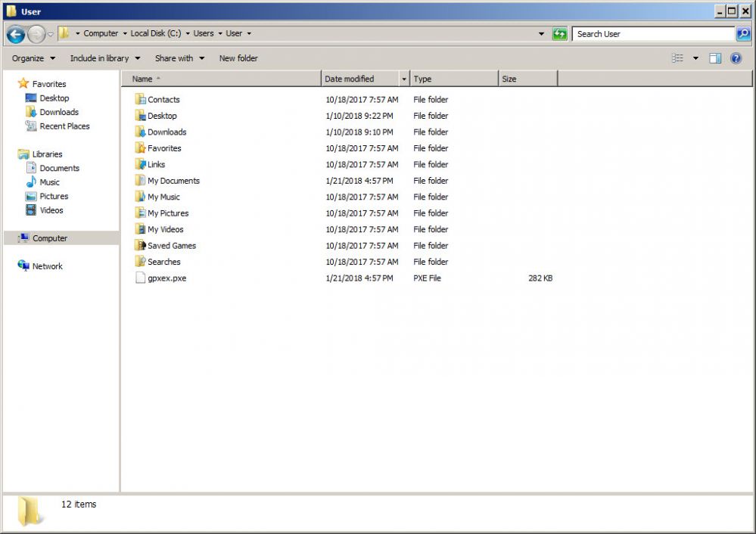
Task: Select Computer in the address breadcrumb
Action: tap(101, 33)
